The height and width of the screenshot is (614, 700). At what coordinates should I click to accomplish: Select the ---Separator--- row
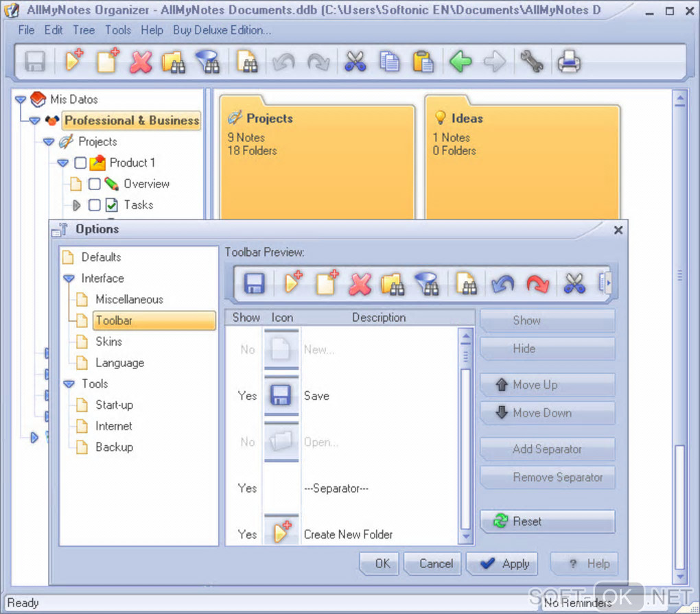(x=342, y=488)
